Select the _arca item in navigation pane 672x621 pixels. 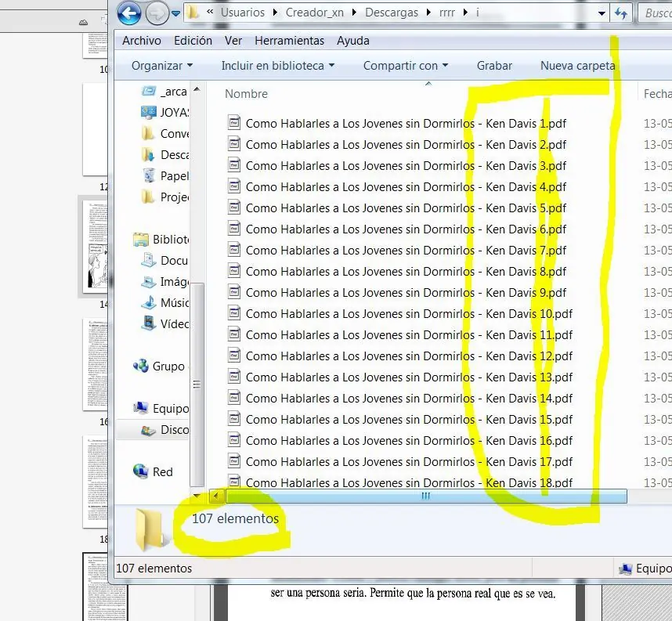tap(164, 92)
